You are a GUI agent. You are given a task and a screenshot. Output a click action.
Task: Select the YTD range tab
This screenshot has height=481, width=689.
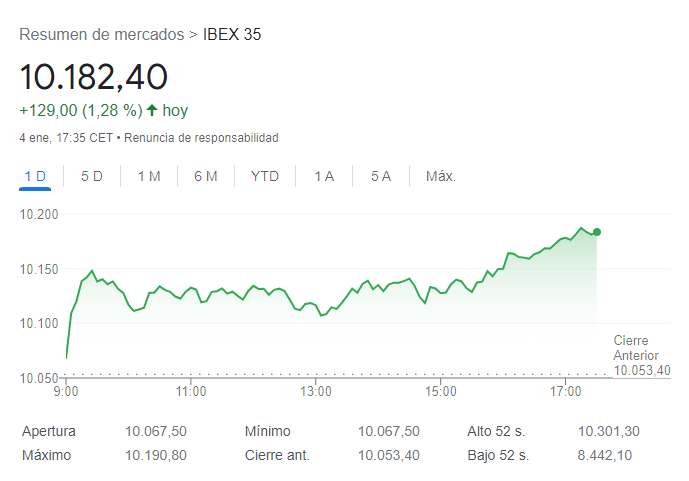(265, 176)
